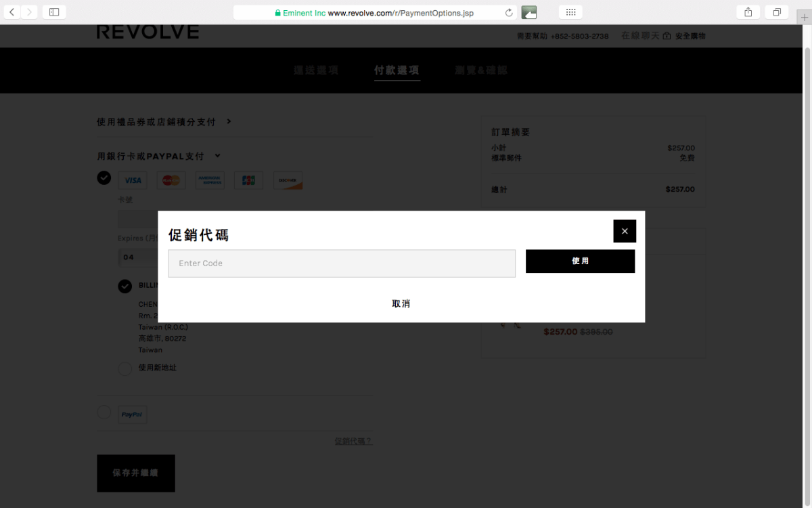812x508 pixels.
Task: Toggle the Safari sidebar button
Action: click(x=54, y=12)
